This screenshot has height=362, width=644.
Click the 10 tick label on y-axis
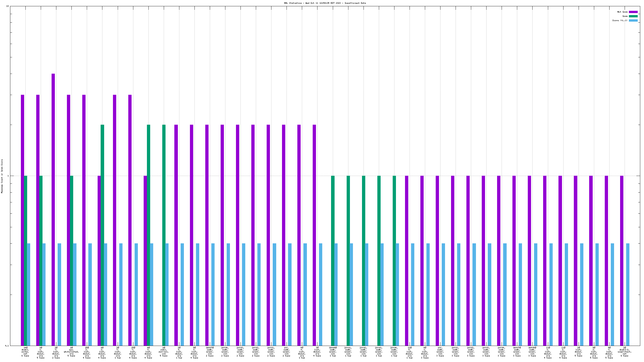click(x=8, y=6)
